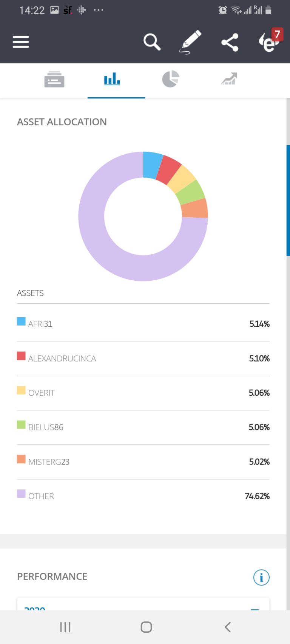This screenshot has height=644, width=290.
Task: Show Performance info tooltip
Action: pos(261,577)
